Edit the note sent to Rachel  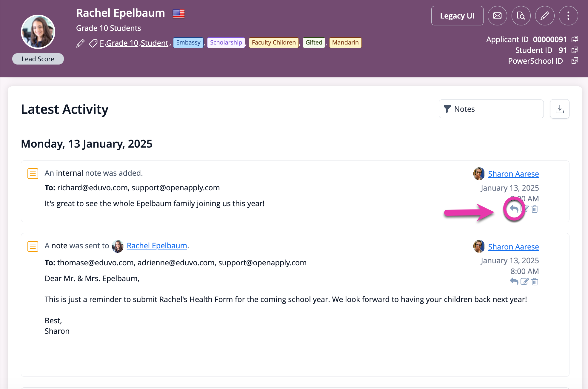click(x=524, y=281)
